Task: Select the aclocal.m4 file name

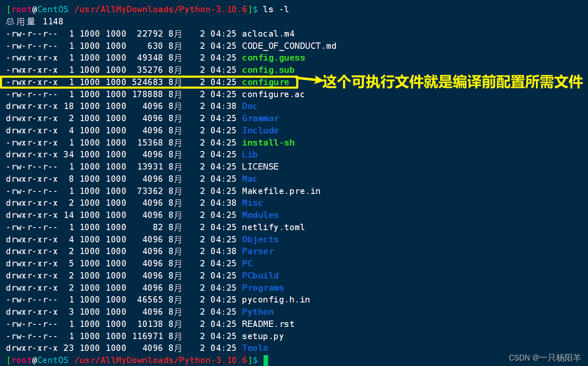Action: tap(268, 34)
